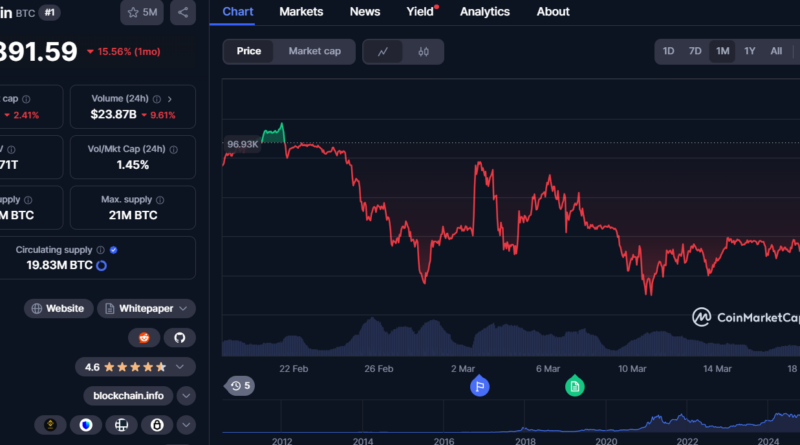This screenshot has height=445, width=800.
Task: Click the blue flag event marker
Action: [x=480, y=385]
